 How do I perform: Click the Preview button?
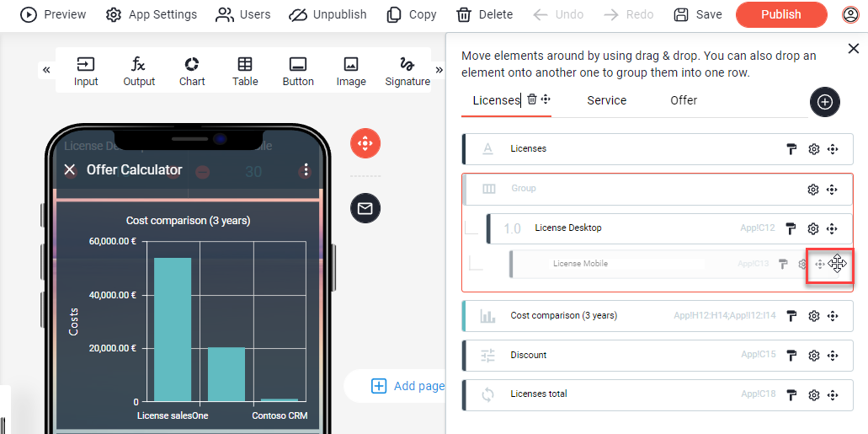click(53, 14)
